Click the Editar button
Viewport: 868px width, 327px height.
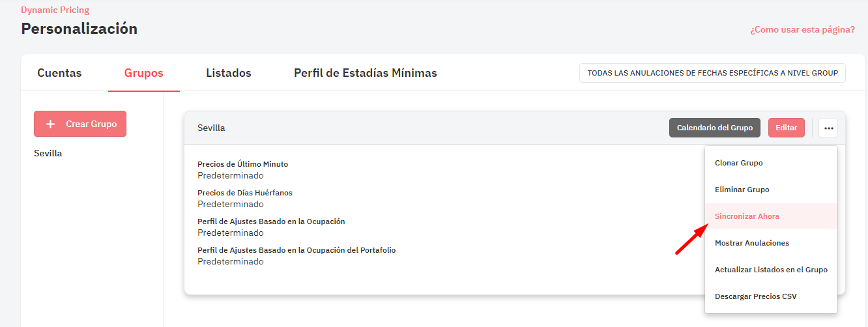pos(787,128)
